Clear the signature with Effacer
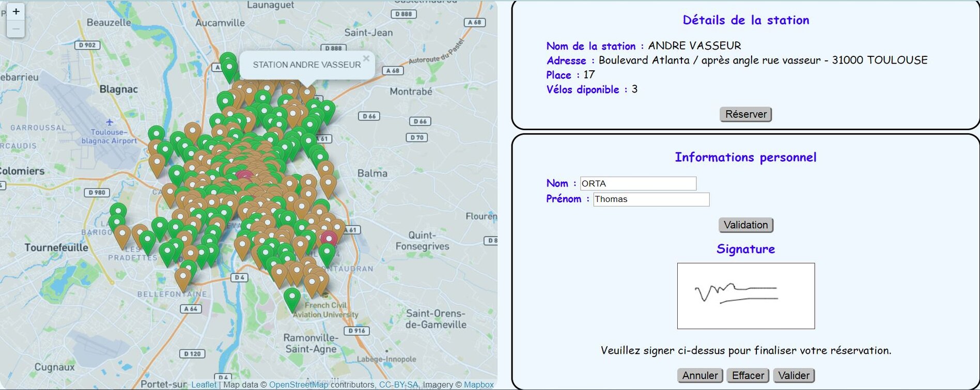980x390 pixels. (748, 376)
